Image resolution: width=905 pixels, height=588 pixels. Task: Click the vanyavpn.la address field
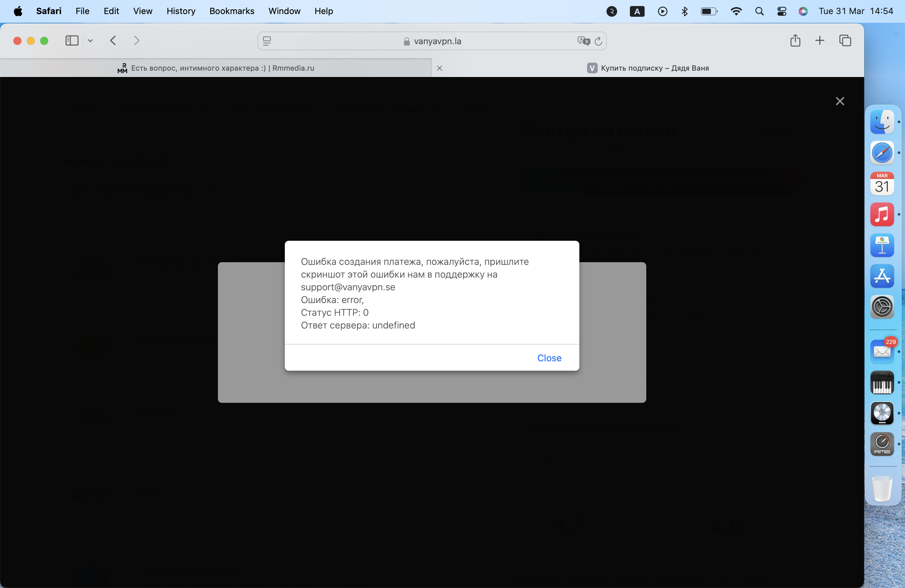(x=437, y=41)
